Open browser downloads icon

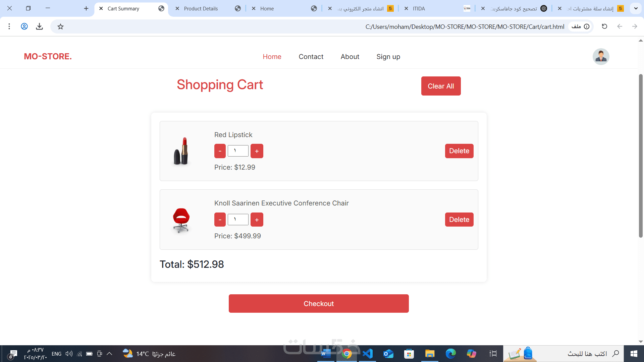(39, 26)
